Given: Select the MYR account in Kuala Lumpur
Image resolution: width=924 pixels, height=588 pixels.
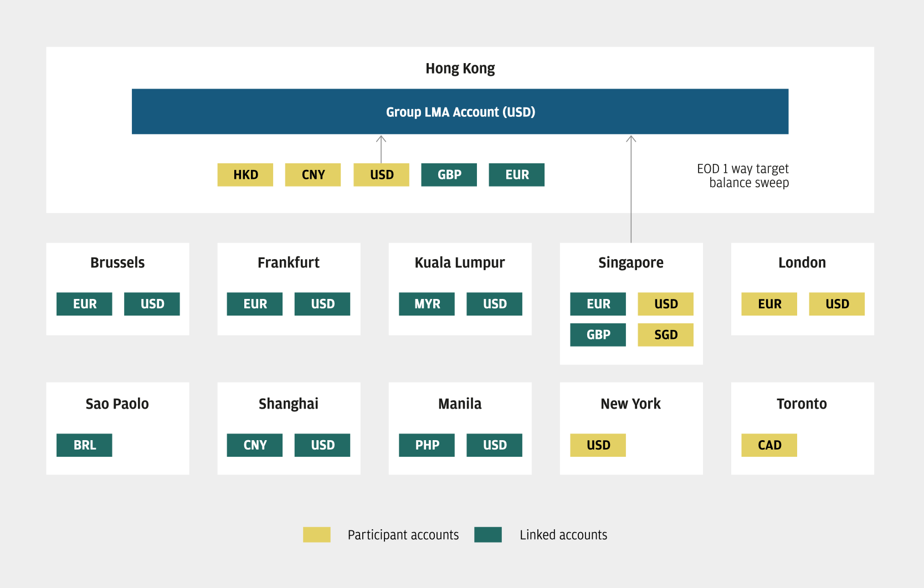Looking at the screenshot, I should pyautogui.click(x=427, y=304).
